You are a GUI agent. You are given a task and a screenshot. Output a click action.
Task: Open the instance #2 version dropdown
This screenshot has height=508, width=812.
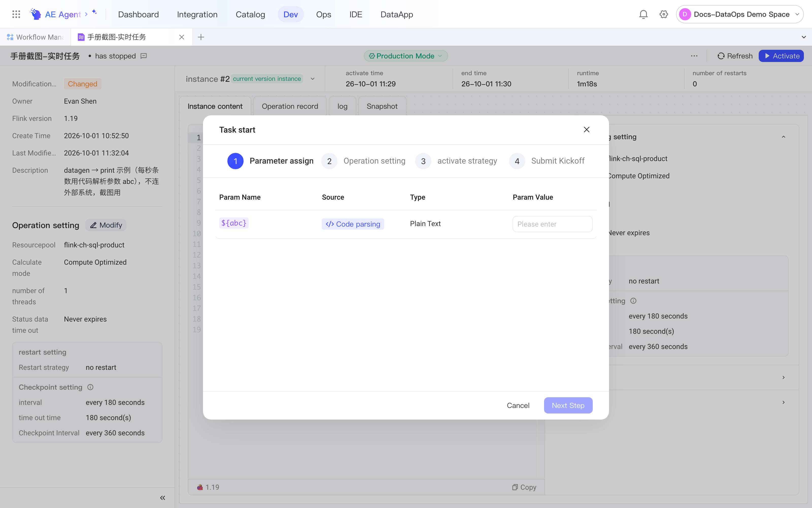coord(312,79)
